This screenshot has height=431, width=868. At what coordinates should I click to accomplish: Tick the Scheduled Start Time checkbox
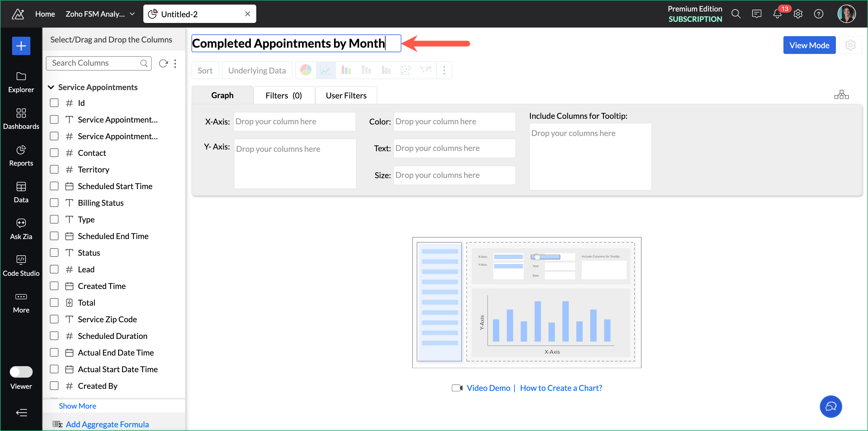click(54, 186)
